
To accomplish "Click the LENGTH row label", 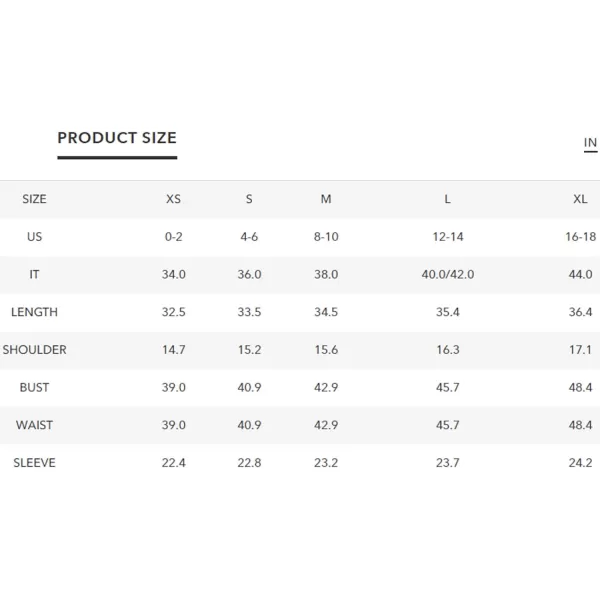I will pos(34,312).
